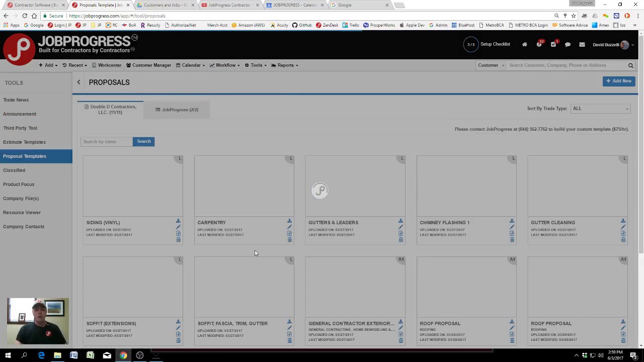Image resolution: width=644 pixels, height=362 pixels.
Task: Go back using the arrow beside PROPOSALS
Action: click(78, 82)
